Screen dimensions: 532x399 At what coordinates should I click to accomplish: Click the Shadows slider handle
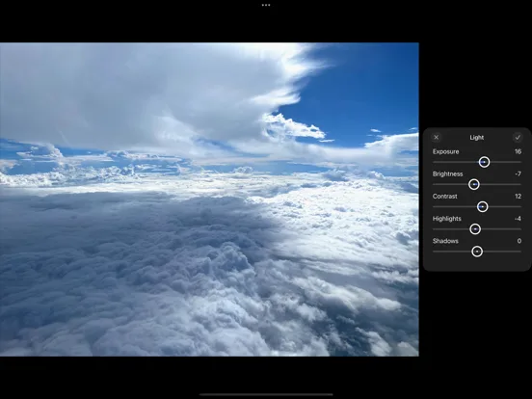coord(477,252)
